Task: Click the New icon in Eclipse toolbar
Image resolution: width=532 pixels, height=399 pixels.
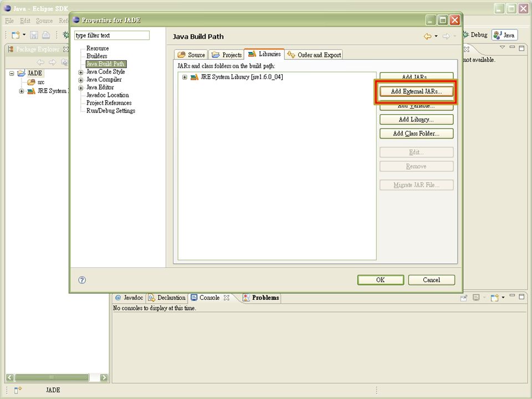Action: click(16, 34)
